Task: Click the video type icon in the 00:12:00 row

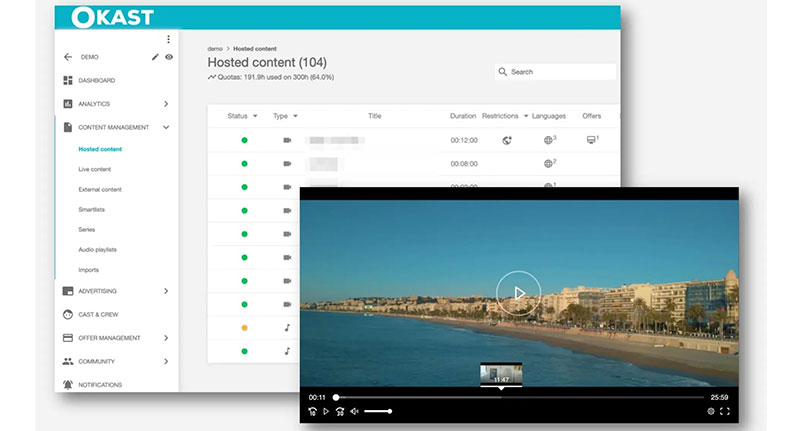Action: click(x=287, y=140)
